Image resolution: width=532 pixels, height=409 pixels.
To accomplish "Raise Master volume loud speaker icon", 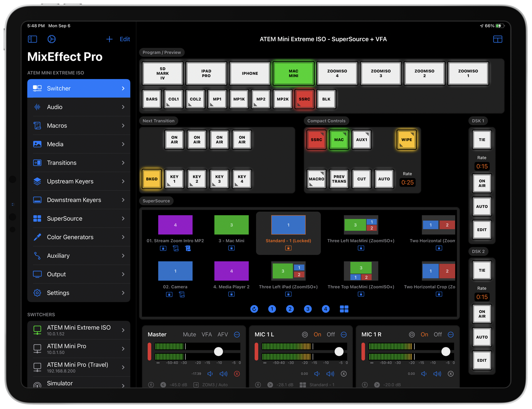I will click(223, 374).
